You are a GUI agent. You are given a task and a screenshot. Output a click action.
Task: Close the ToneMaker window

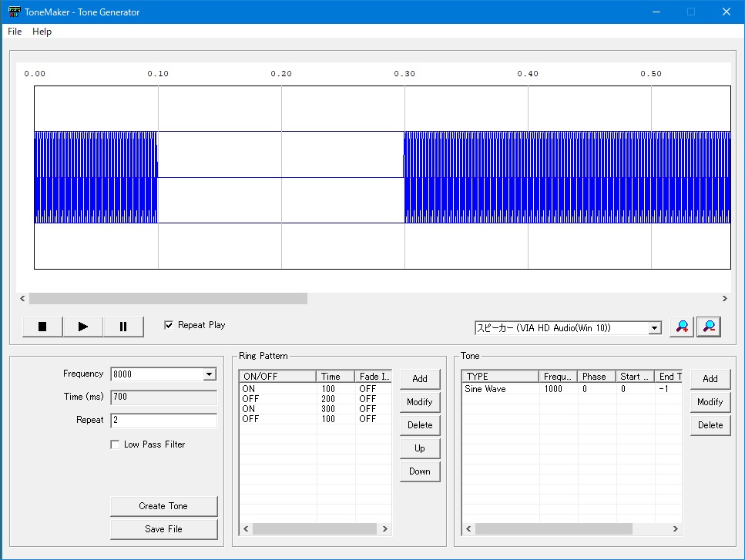[726, 12]
